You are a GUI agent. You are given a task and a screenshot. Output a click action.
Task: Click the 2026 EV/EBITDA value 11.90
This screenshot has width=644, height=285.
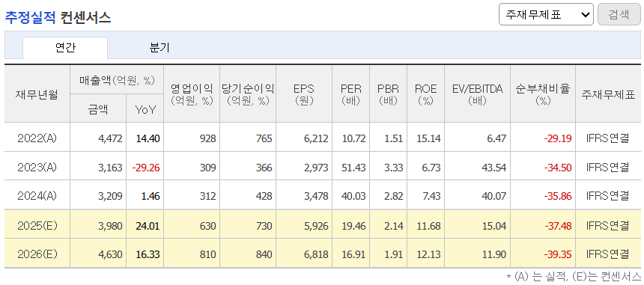(494, 255)
